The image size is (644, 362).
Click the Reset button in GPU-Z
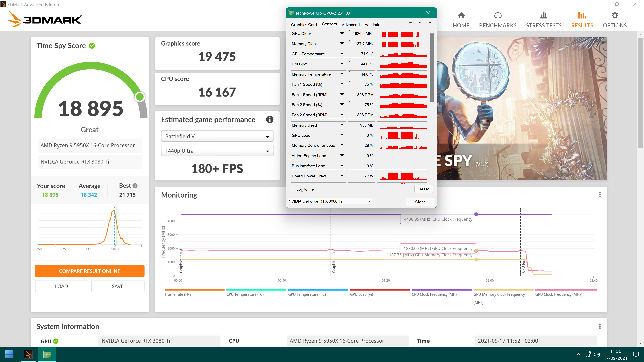[x=423, y=189]
